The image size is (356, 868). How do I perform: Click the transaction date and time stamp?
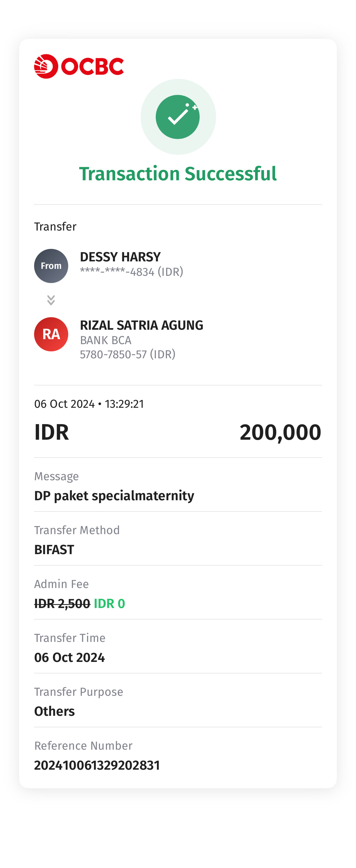[x=89, y=404]
